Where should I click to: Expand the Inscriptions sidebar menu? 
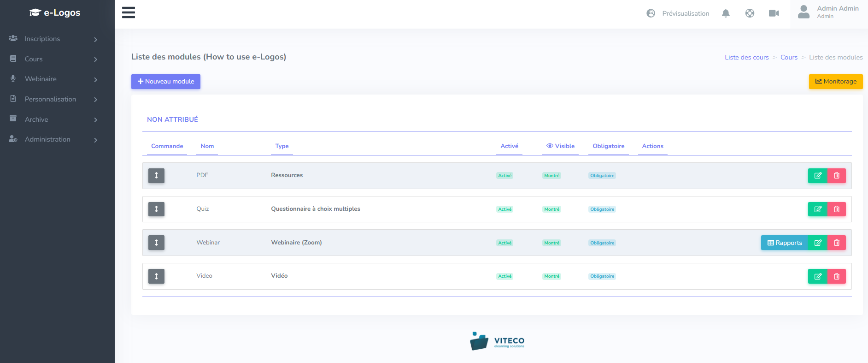click(x=53, y=39)
